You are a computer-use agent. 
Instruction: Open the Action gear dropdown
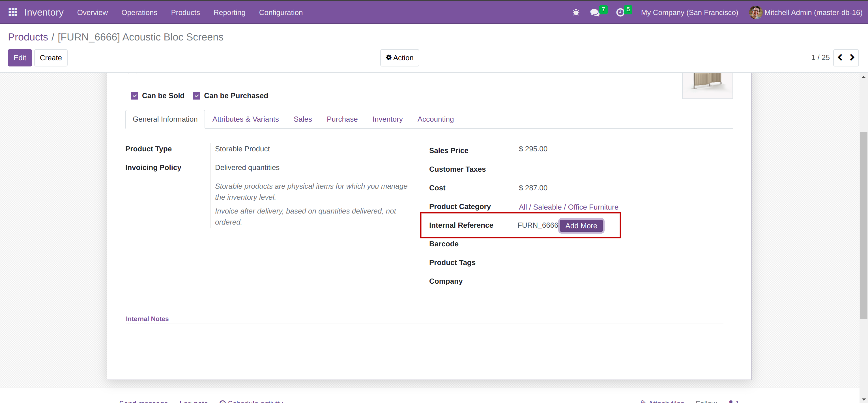pyautogui.click(x=400, y=58)
